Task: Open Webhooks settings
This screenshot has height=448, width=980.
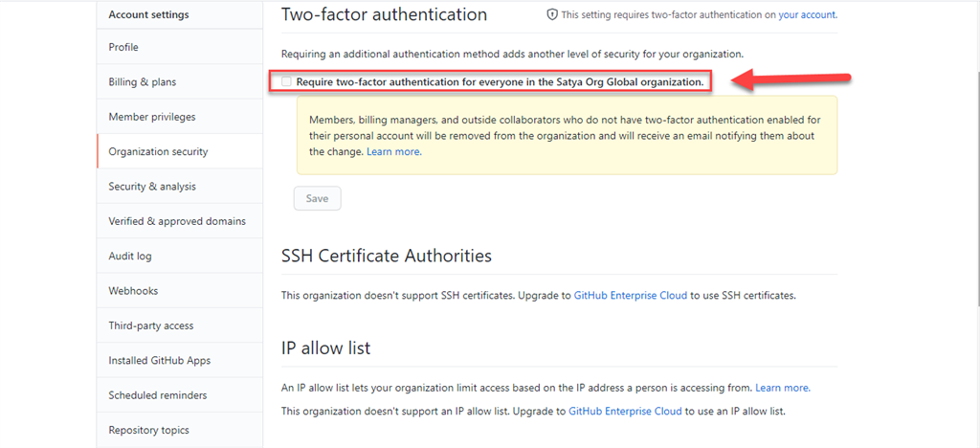Action: coord(179,291)
